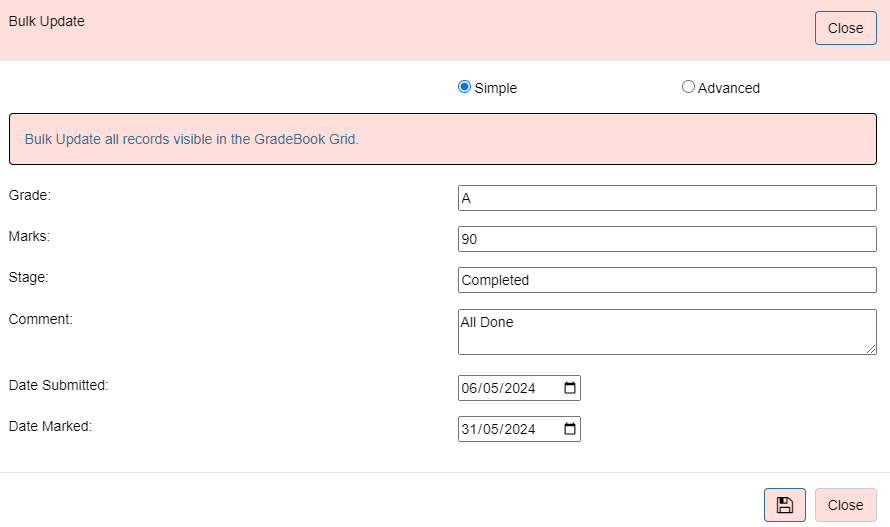Focus the Grade input field
The height and width of the screenshot is (527, 890).
(x=667, y=198)
